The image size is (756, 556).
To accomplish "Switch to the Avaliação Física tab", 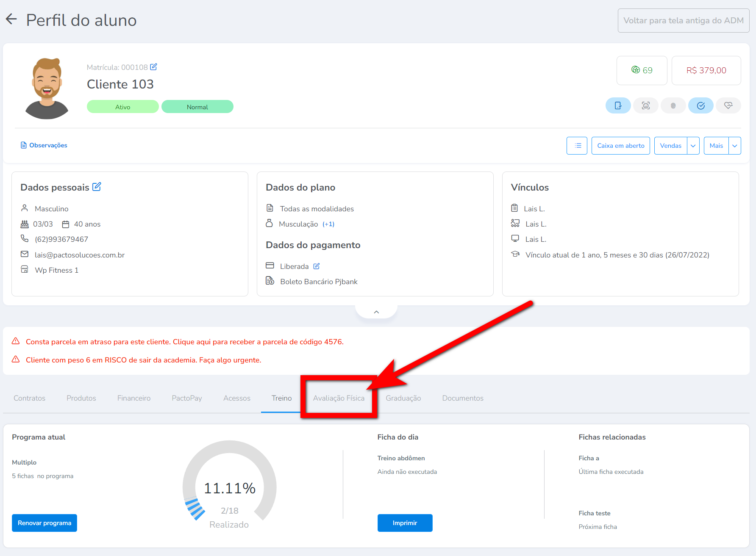I will [339, 398].
